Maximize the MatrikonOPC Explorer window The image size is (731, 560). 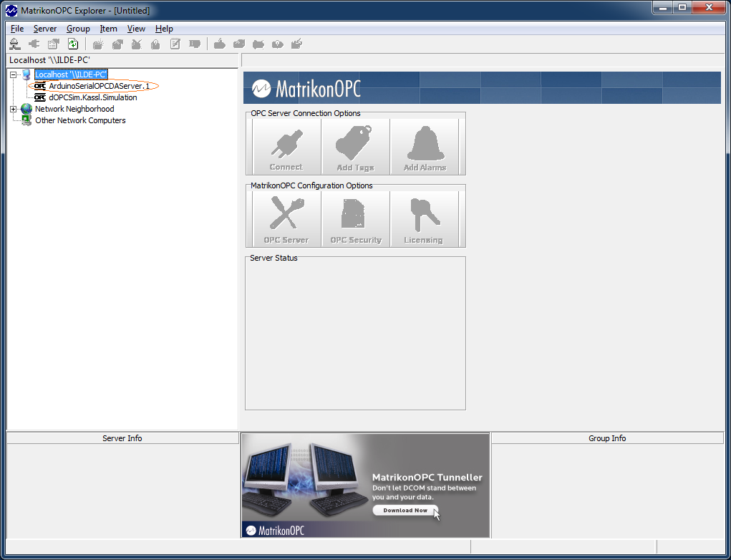point(682,8)
